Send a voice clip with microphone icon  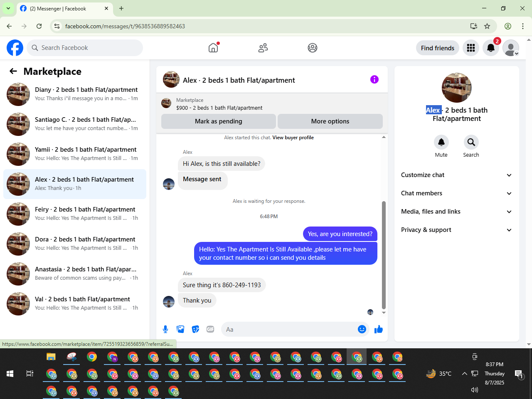click(165, 329)
